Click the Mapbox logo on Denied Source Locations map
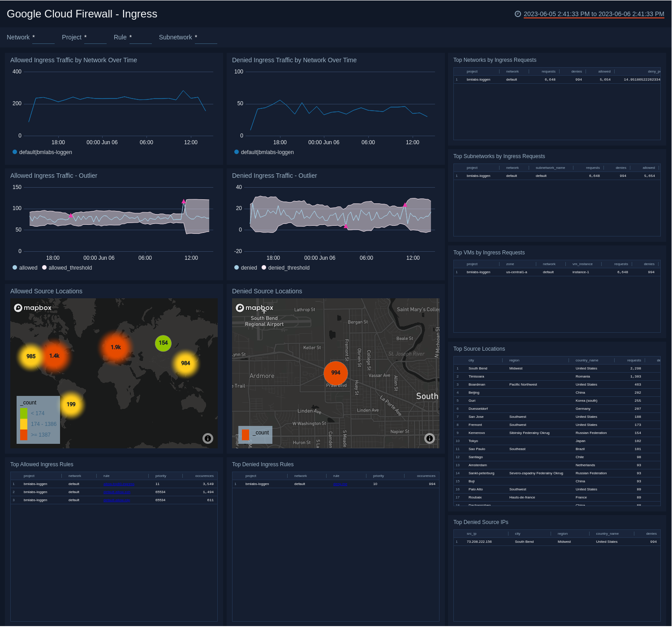 [254, 308]
